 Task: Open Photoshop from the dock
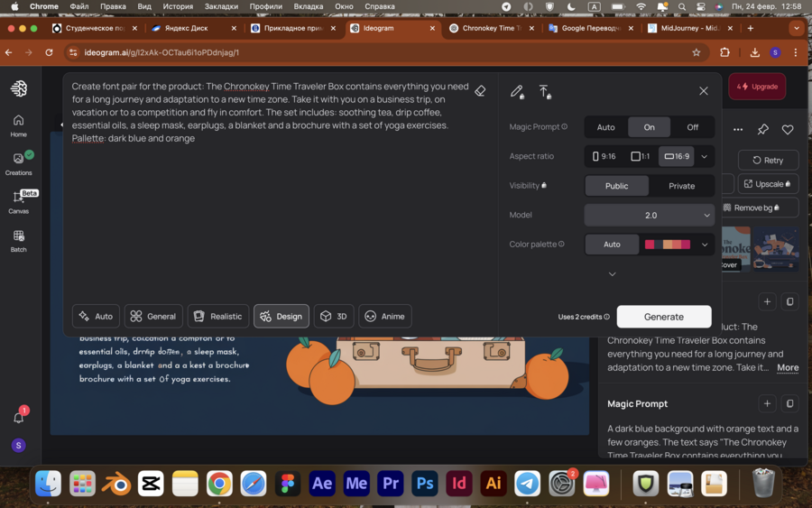tap(425, 483)
